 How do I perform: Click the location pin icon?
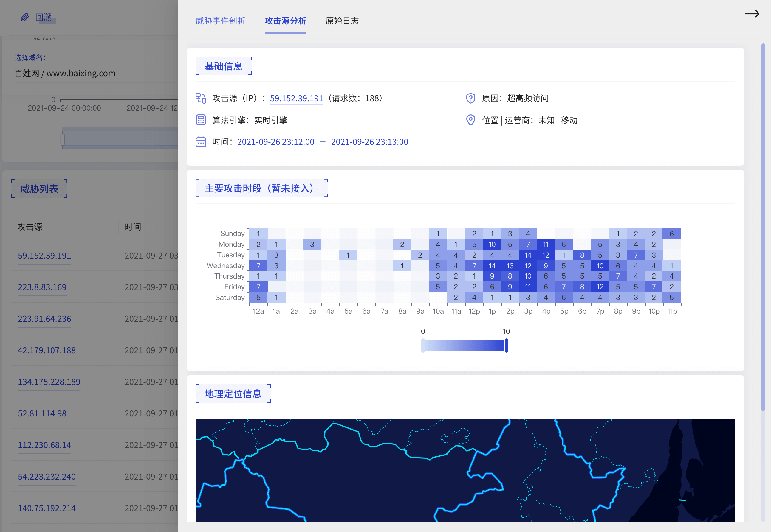click(470, 120)
